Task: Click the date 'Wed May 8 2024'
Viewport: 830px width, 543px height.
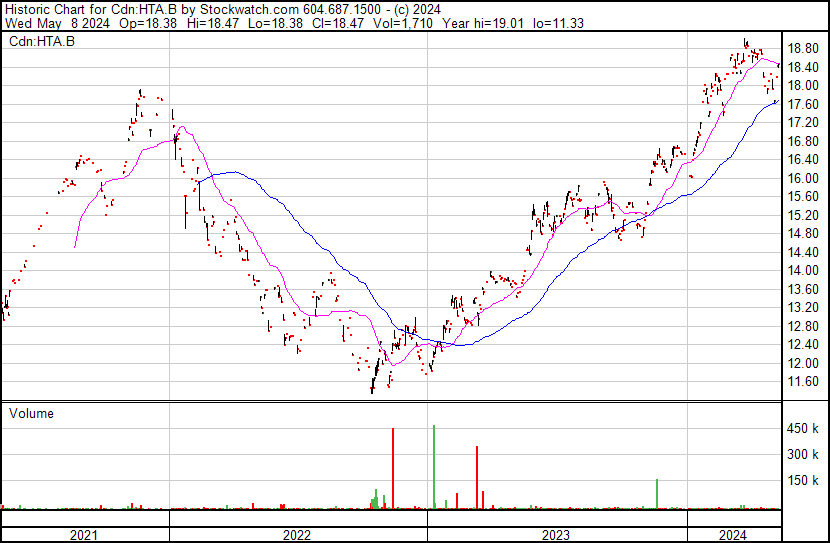Action: 57,23
